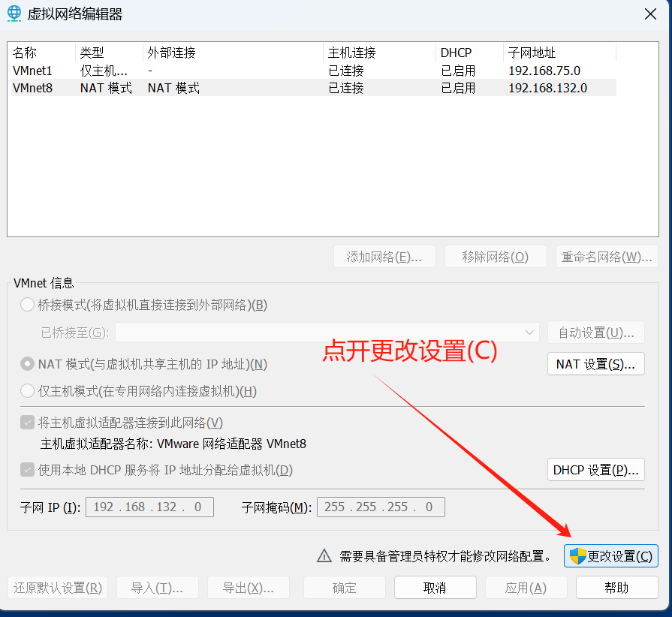
Task: Click the warning triangle icon
Action: coord(324,556)
